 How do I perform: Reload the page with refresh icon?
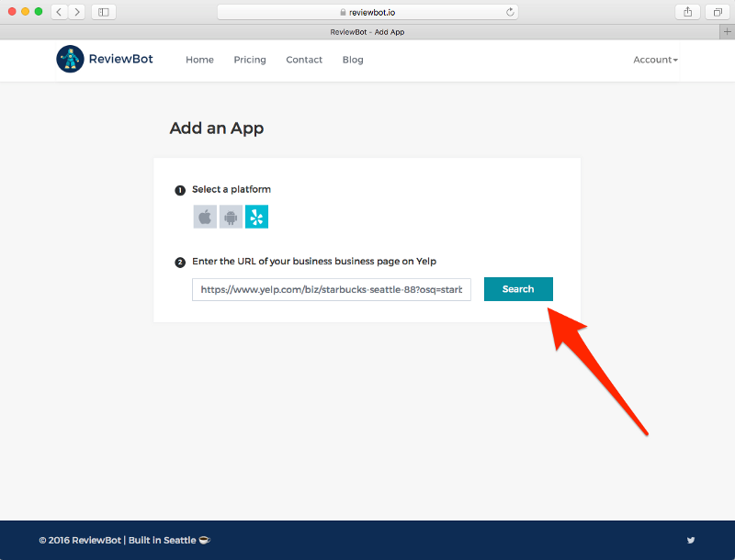pyautogui.click(x=510, y=12)
